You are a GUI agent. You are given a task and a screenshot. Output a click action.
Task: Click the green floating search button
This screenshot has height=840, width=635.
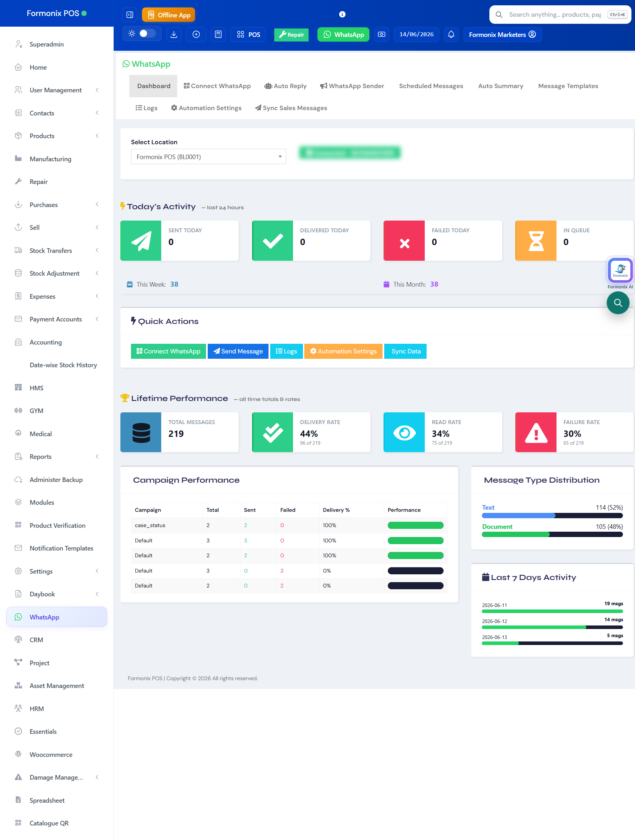click(618, 303)
